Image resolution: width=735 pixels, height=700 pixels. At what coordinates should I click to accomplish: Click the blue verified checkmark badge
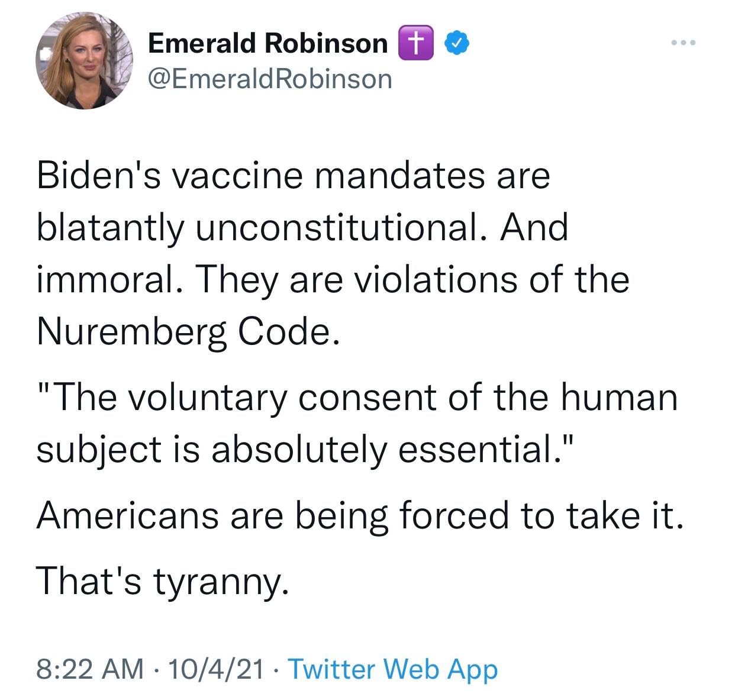point(457,43)
